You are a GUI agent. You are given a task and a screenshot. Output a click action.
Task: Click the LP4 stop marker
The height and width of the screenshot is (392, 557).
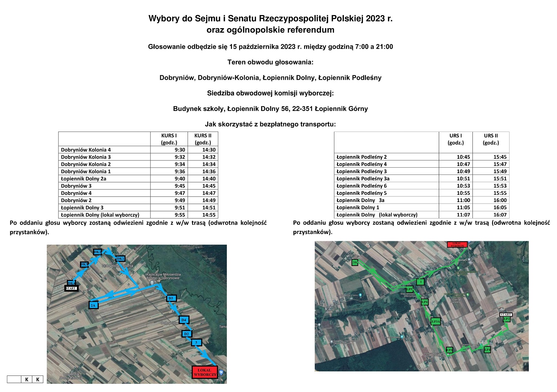(487, 350)
